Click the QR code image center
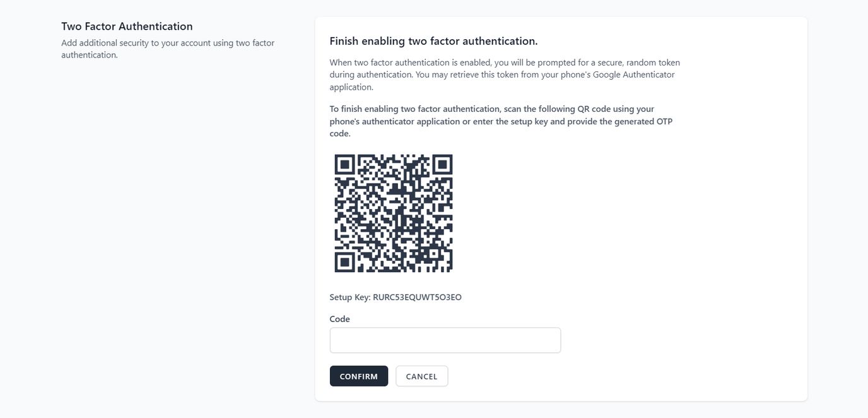 coord(394,213)
